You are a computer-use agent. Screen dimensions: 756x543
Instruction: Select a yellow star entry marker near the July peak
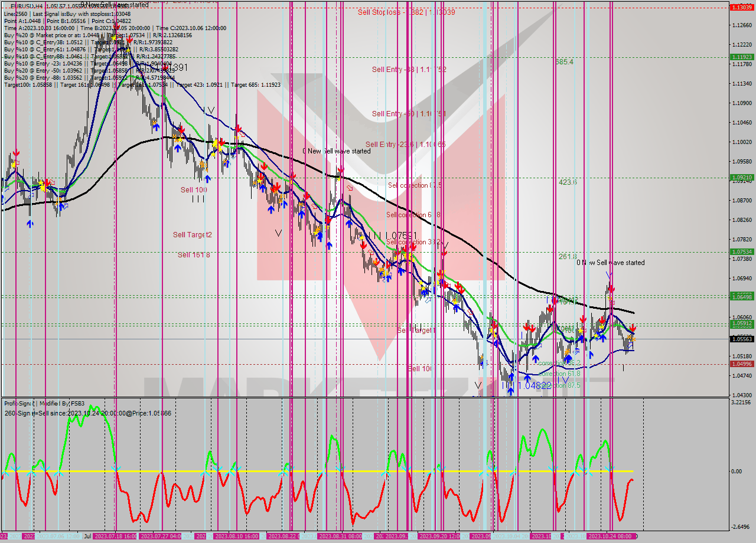(114, 38)
